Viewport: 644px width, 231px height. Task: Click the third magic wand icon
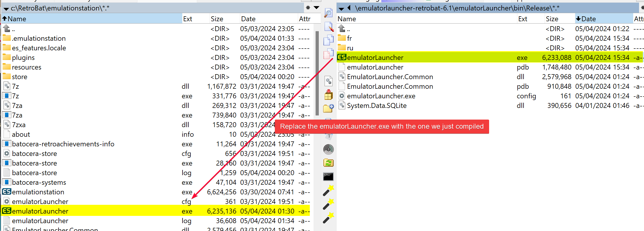click(x=328, y=218)
